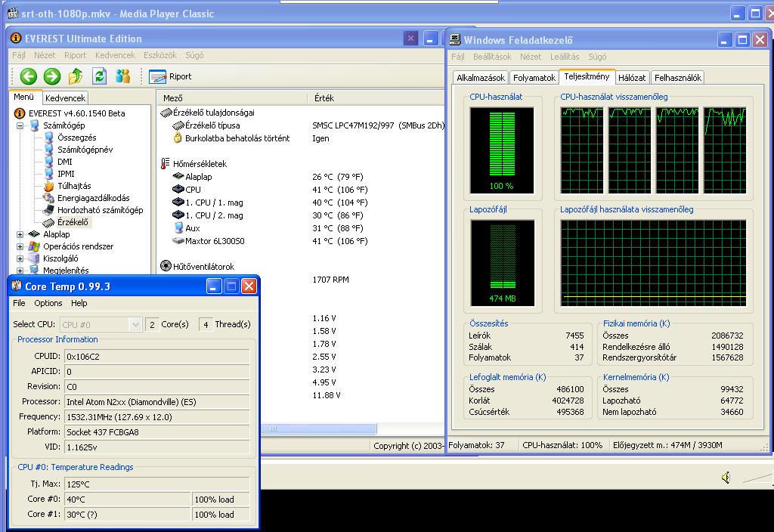Expand the Megjelenítés tree node

click(x=20, y=271)
